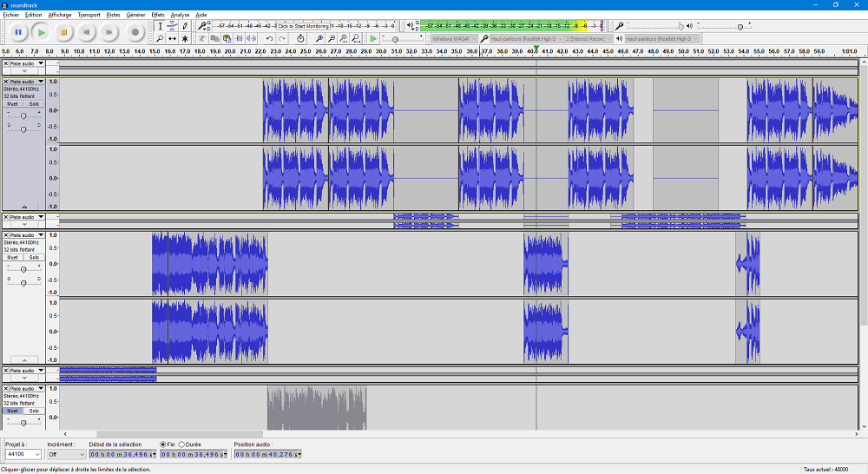Unmute the greyed-out bottom track via Muet

pos(13,411)
